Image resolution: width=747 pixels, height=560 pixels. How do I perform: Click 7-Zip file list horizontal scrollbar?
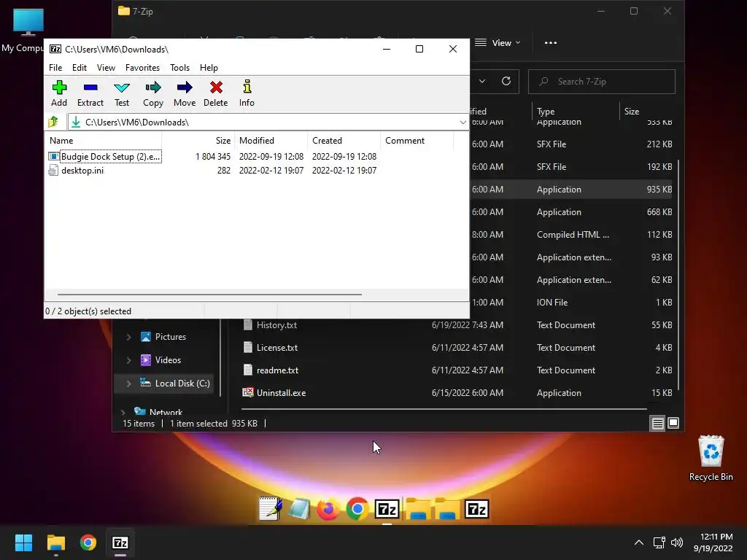tap(209, 295)
